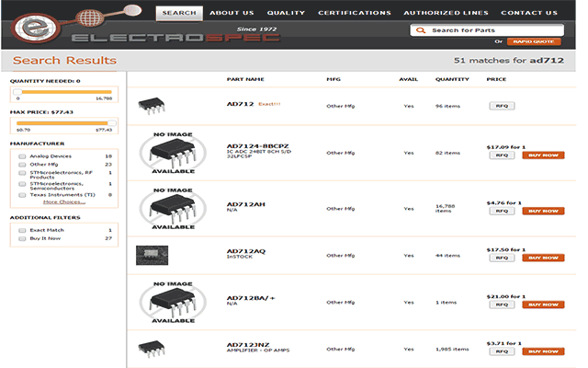Screen dimensions: 588x368
Task: Enable the Exact Match filter
Action: [x=22, y=230]
